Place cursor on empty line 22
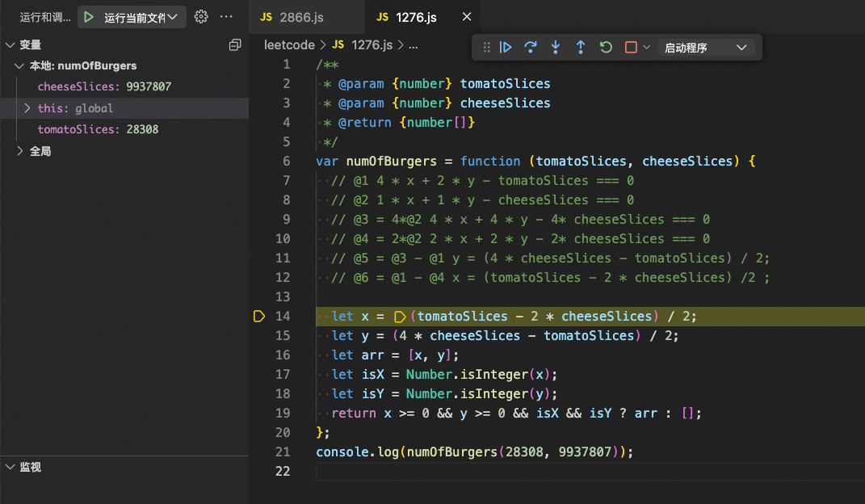 click(590, 472)
